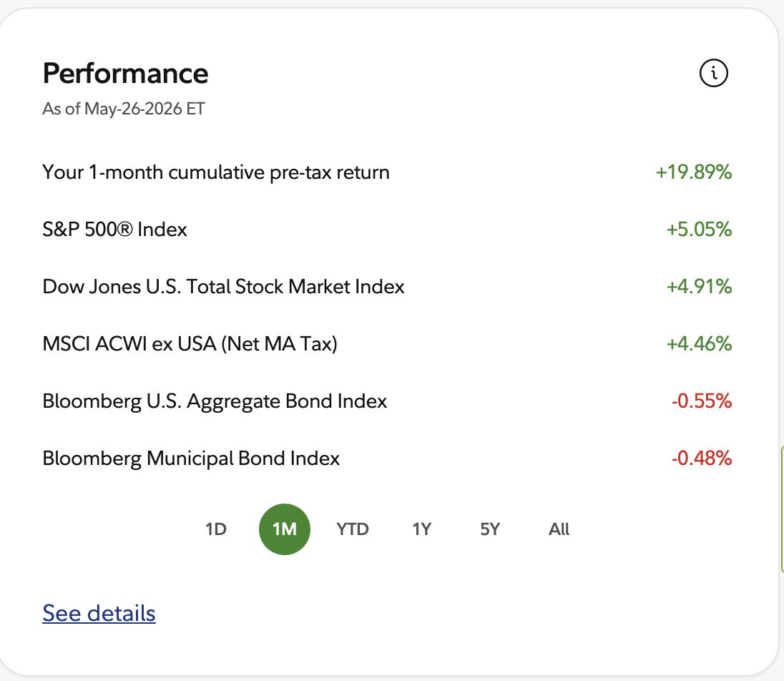Select the MSCI ACWI ex USA row

click(387, 344)
